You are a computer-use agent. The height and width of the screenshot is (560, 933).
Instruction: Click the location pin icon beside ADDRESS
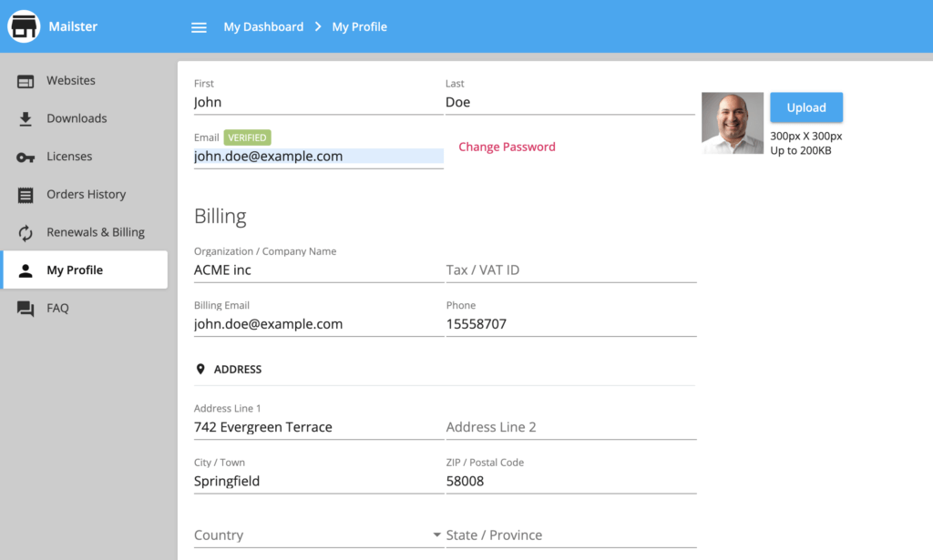pos(200,369)
